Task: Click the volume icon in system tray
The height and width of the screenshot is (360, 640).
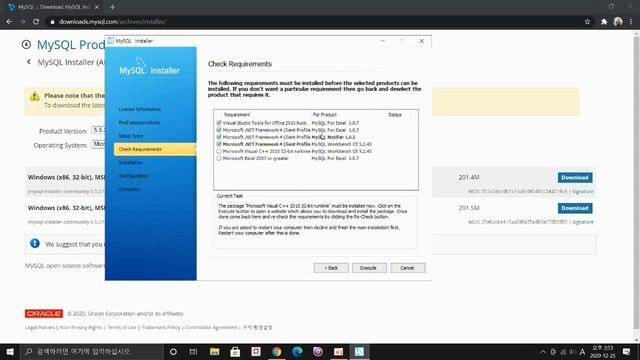Action: coord(572,351)
